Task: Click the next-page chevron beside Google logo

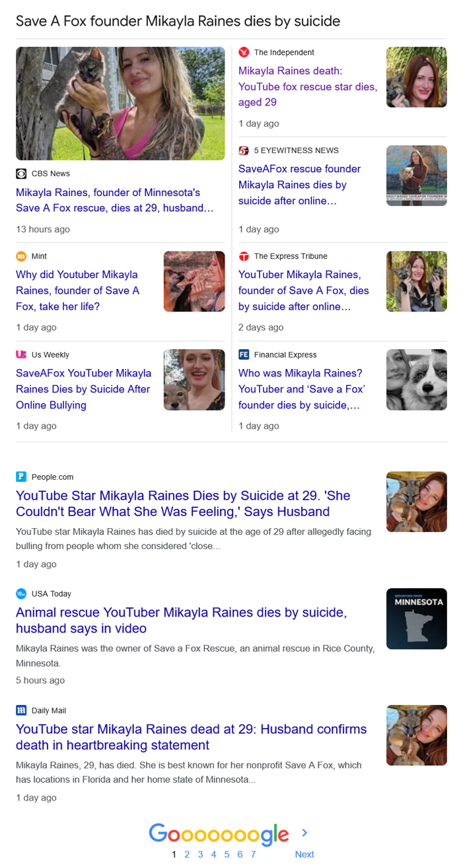Action: pyautogui.click(x=304, y=833)
